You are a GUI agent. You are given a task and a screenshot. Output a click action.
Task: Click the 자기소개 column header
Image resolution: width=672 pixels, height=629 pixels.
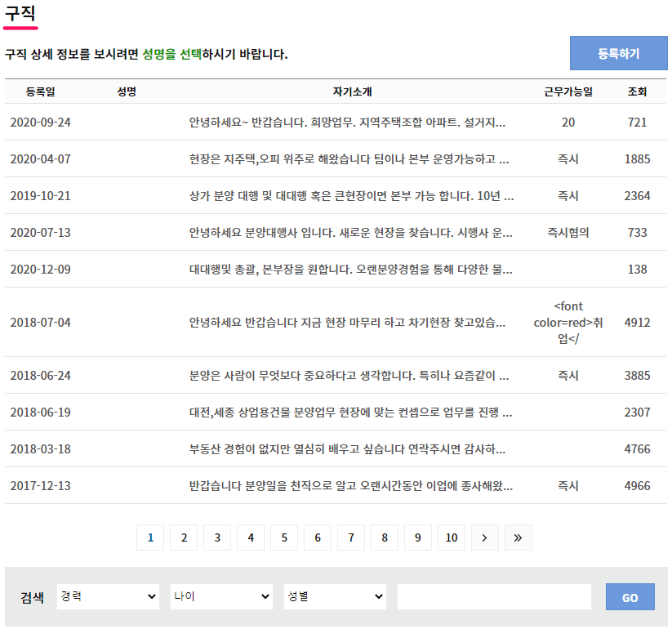coord(352,91)
